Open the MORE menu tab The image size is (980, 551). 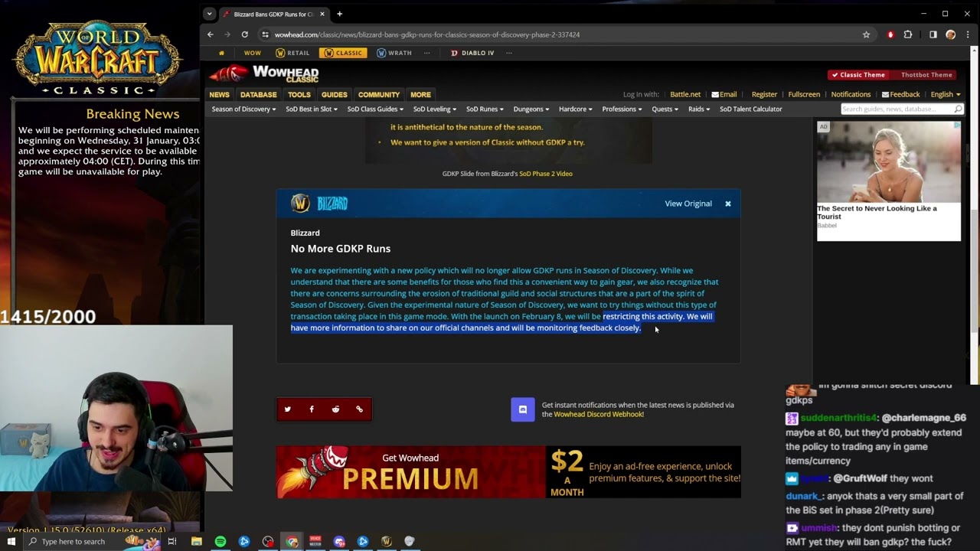point(420,94)
